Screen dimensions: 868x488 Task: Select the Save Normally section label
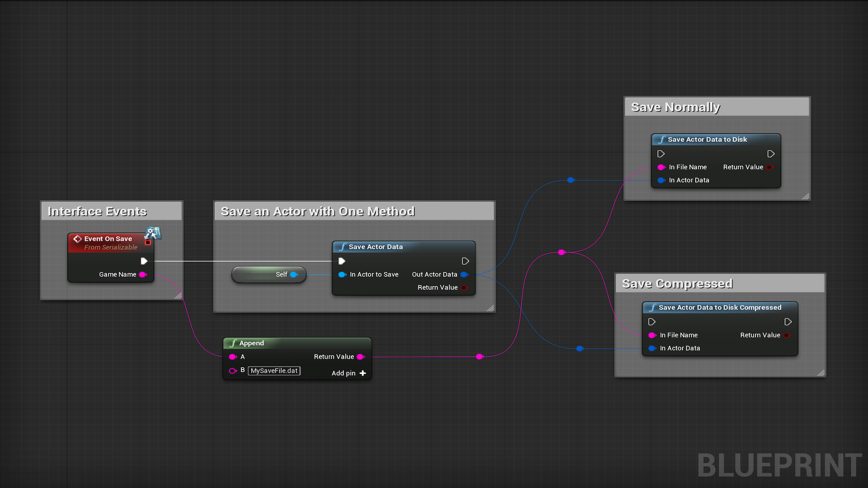point(675,106)
